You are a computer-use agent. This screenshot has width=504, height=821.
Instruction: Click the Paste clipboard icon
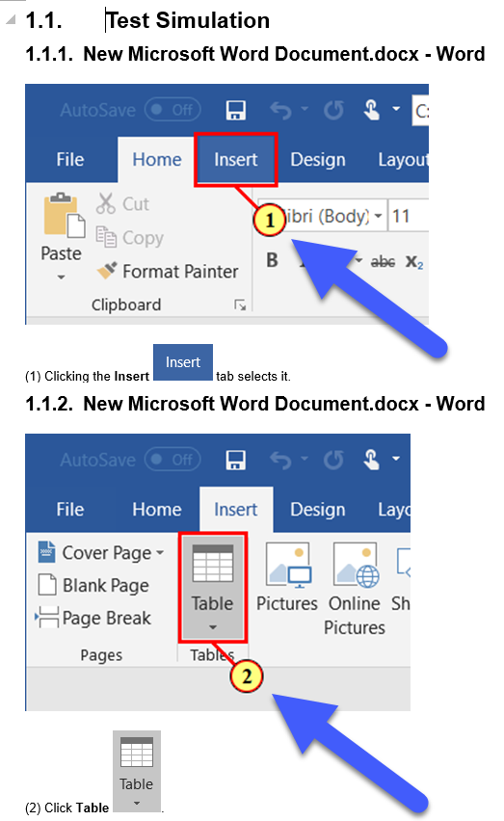click(65, 215)
